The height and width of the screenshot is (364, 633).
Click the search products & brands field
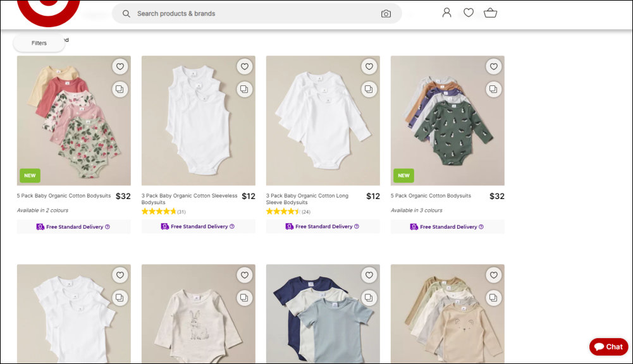coord(253,13)
